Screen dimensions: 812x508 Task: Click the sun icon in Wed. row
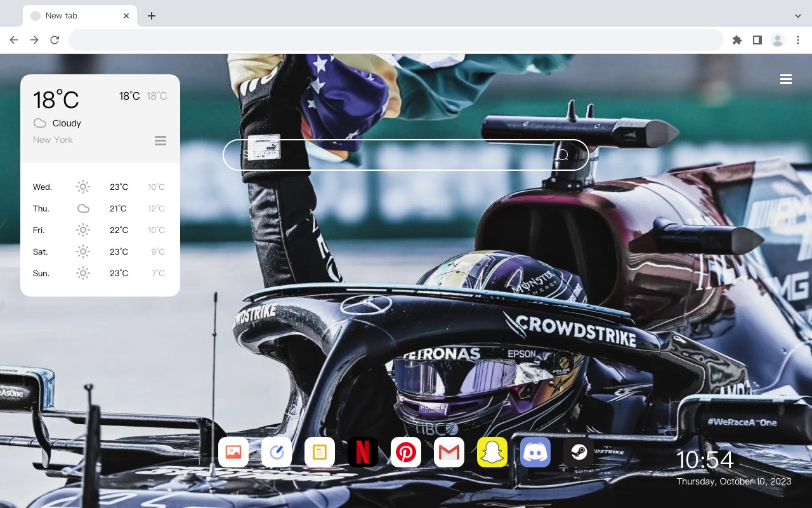click(x=83, y=187)
